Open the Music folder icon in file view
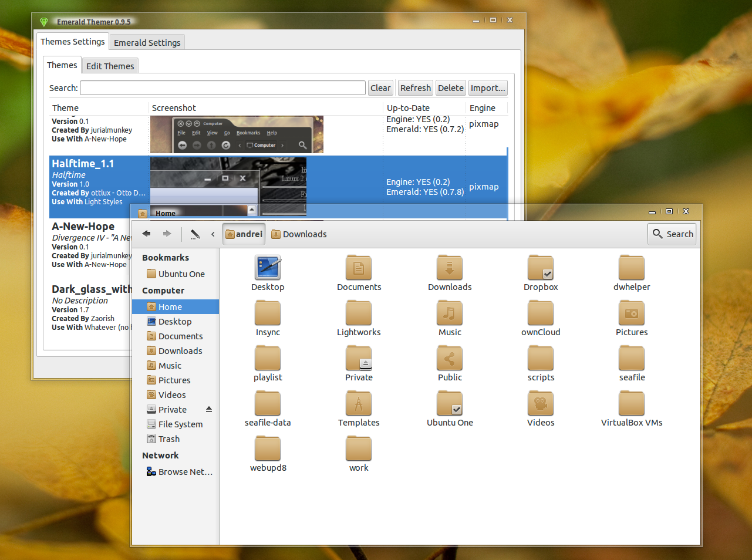Screen dimensions: 752x560 (x=450, y=313)
